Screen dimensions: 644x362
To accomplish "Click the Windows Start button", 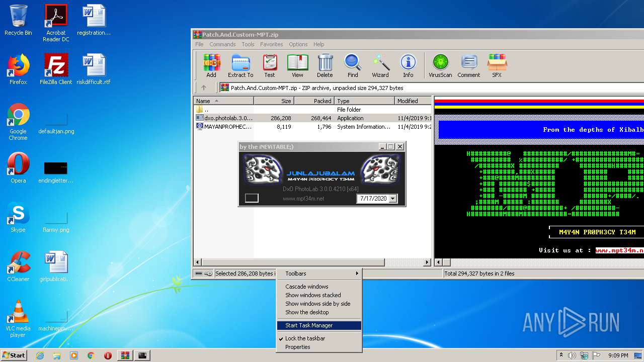I will tap(14, 355).
